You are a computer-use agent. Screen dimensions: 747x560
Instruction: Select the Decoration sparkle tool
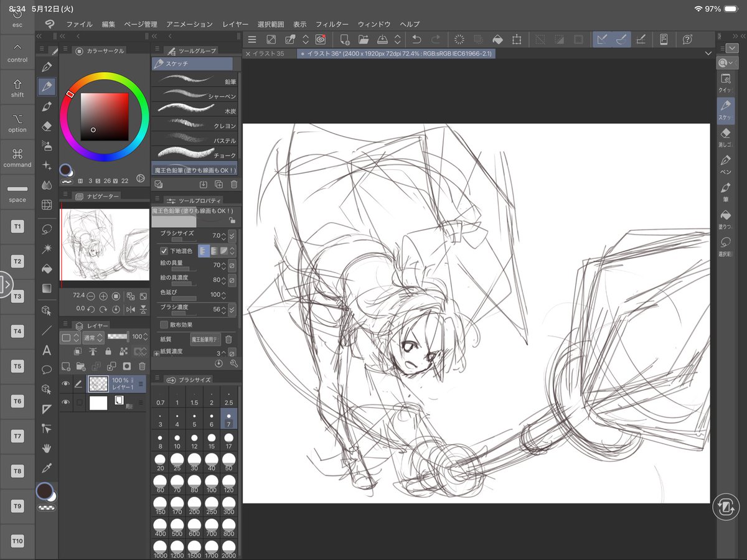point(47,166)
